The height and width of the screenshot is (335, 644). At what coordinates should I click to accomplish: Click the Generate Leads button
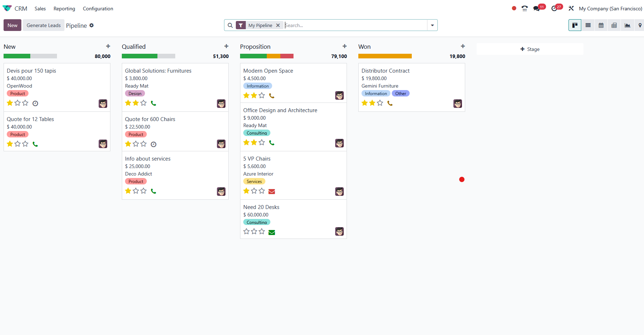click(43, 25)
